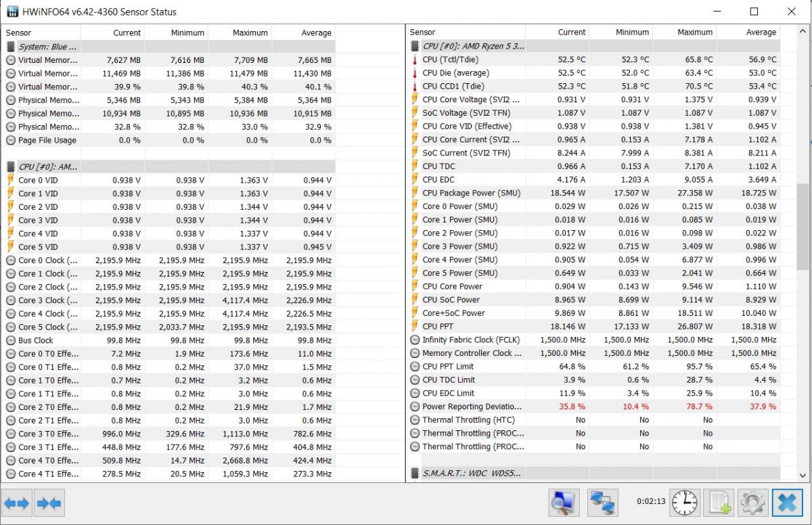Click the circle icon for Thermal Throttling (HTC)
Screen dimensions: 812x525
(415, 420)
